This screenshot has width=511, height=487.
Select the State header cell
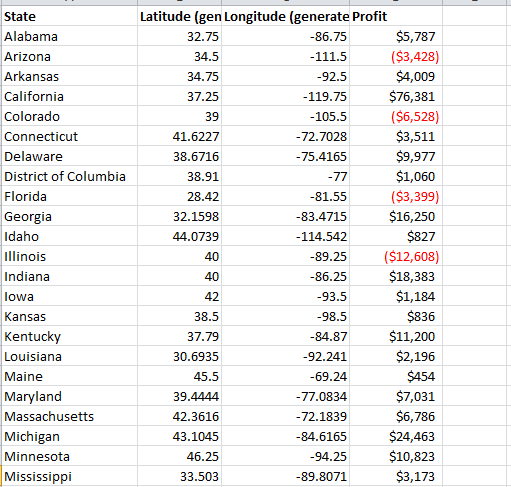click(x=69, y=16)
